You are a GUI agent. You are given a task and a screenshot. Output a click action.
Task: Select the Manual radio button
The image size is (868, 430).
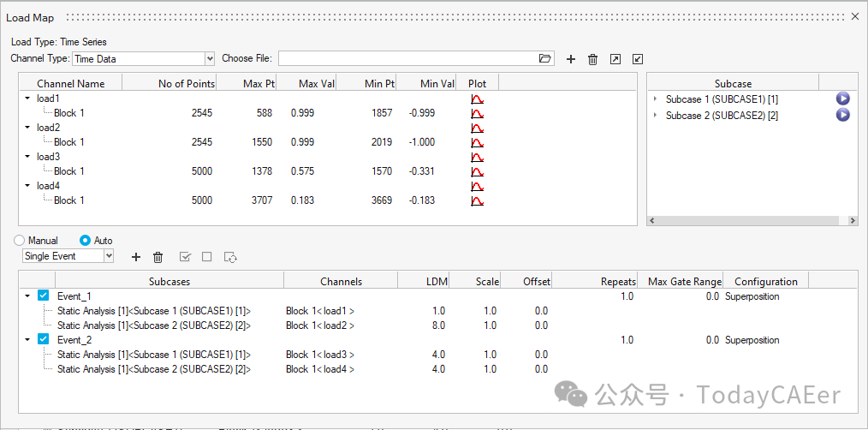tap(19, 241)
